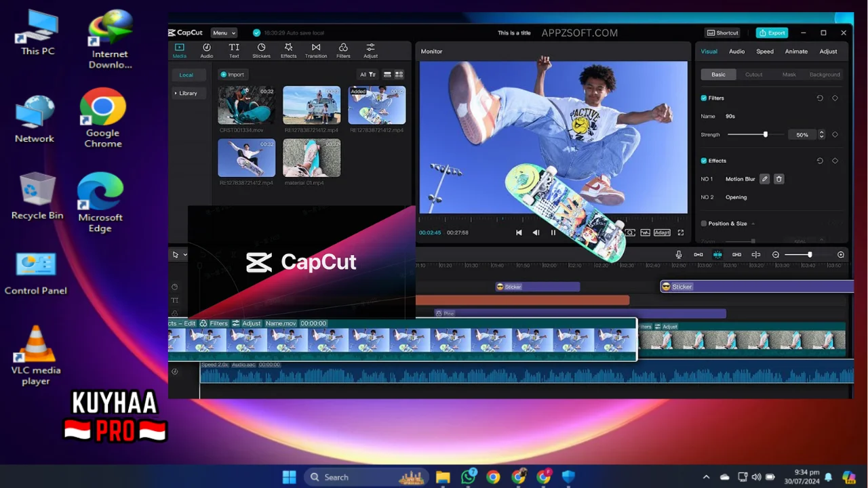Open the Audio tool in top toolbar
This screenshot has width=868, height=488.
pyautogui.click(x=206, y=47)
